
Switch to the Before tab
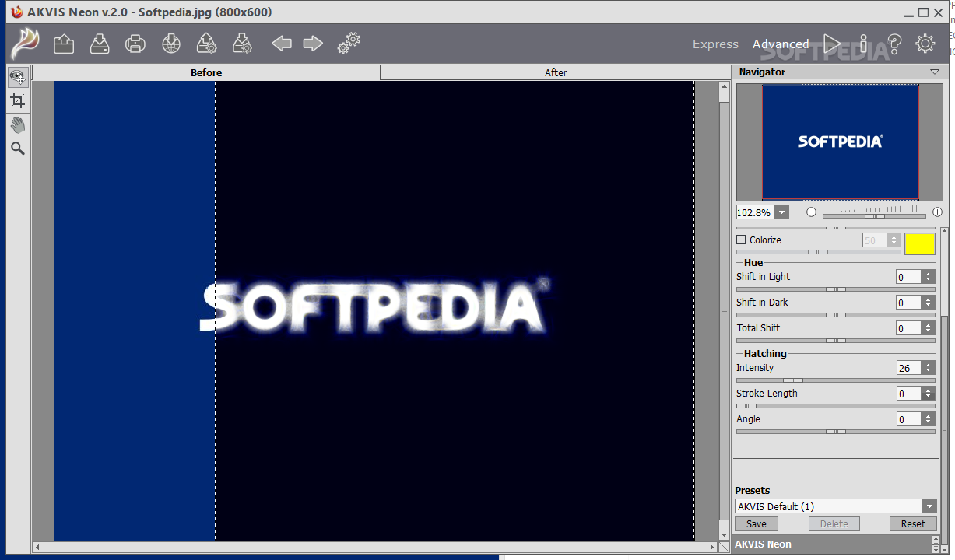(x=206, y=72)
